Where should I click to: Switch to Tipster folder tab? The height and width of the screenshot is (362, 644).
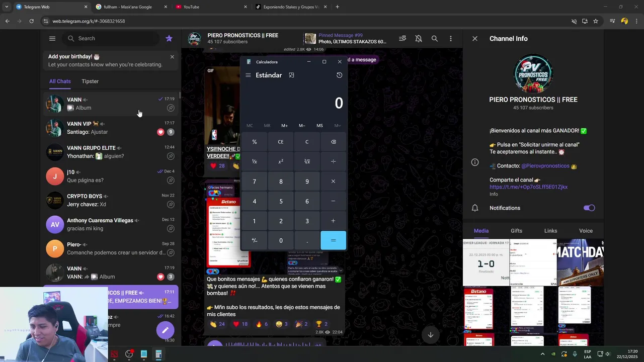(90, 81)
